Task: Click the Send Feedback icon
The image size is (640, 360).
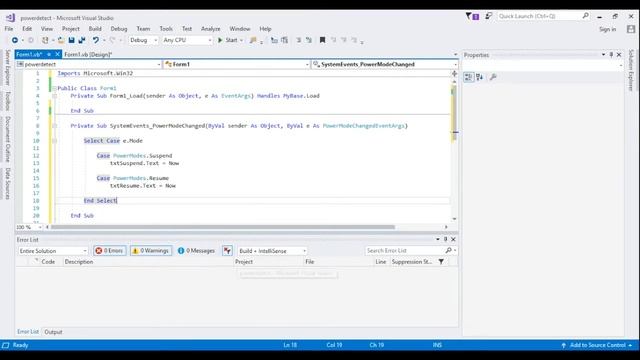Action: click(x=488, y=16)
